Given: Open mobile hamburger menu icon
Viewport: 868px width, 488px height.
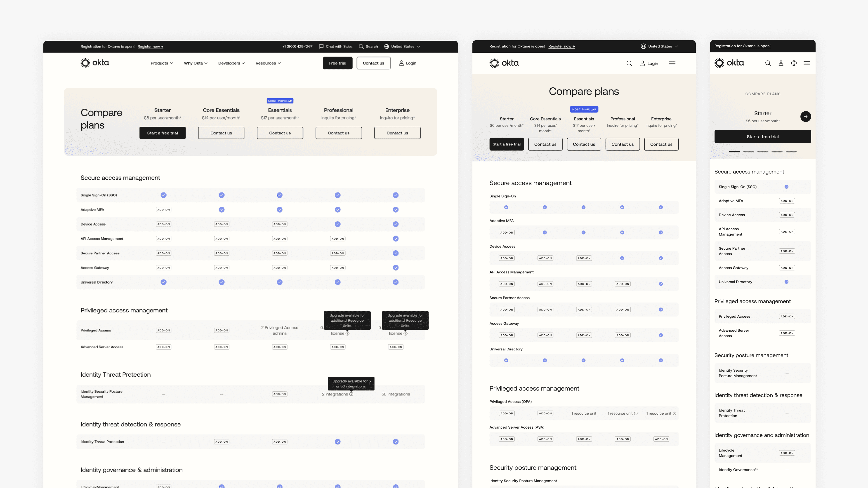Looking at the screenshot, I should click(x=807, y=63).
